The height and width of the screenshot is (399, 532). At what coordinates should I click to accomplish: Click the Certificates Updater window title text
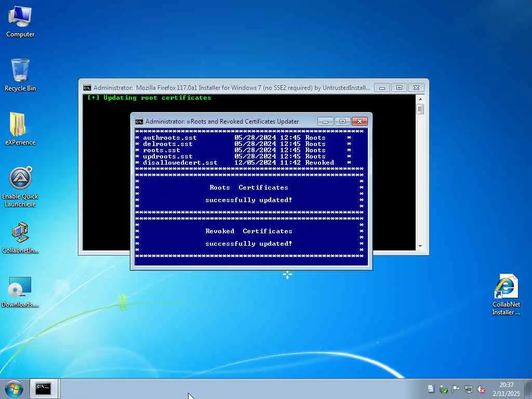(x=222, y=122)
